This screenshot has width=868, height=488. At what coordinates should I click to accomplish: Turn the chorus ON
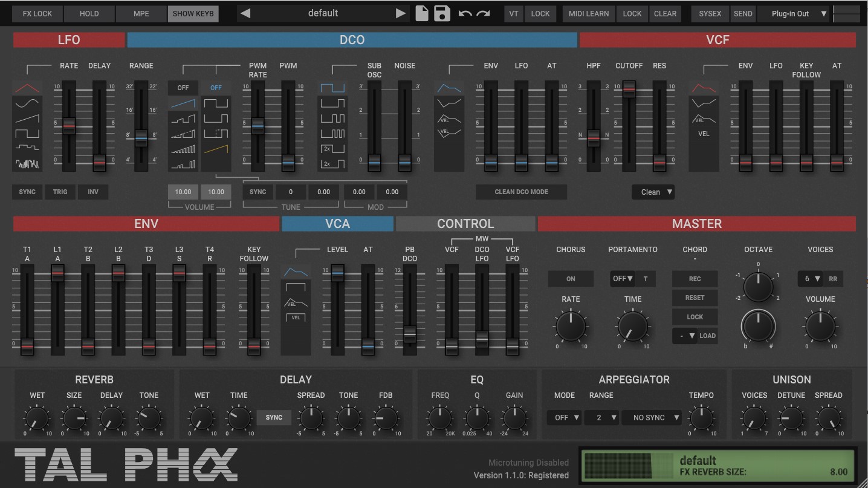[571, 279]
